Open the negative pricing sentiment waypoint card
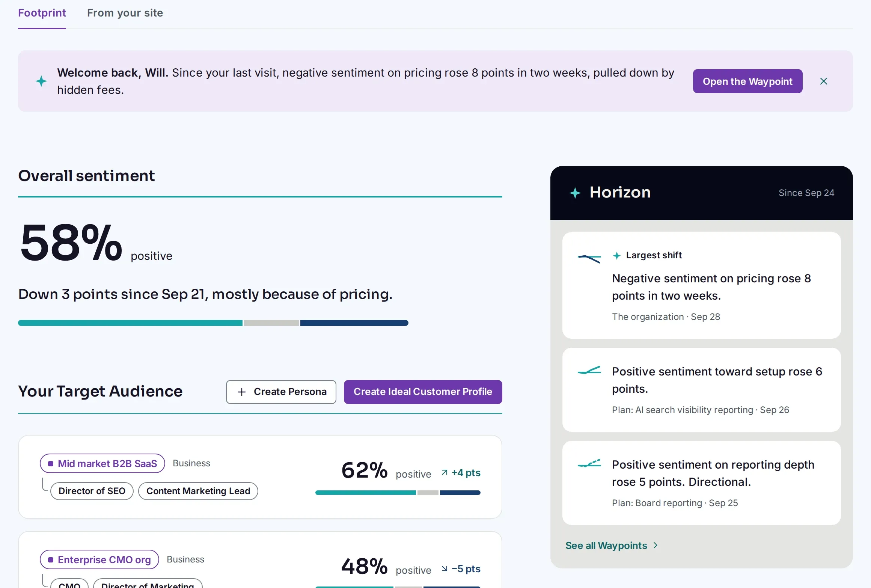Viewport: 871px width, 588px height. point(701,285)
